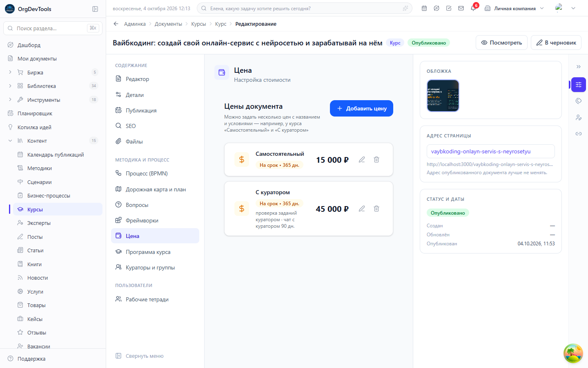Delete the С куратором price trash icon
Viewport: 588px width, 368px height.
376,209
